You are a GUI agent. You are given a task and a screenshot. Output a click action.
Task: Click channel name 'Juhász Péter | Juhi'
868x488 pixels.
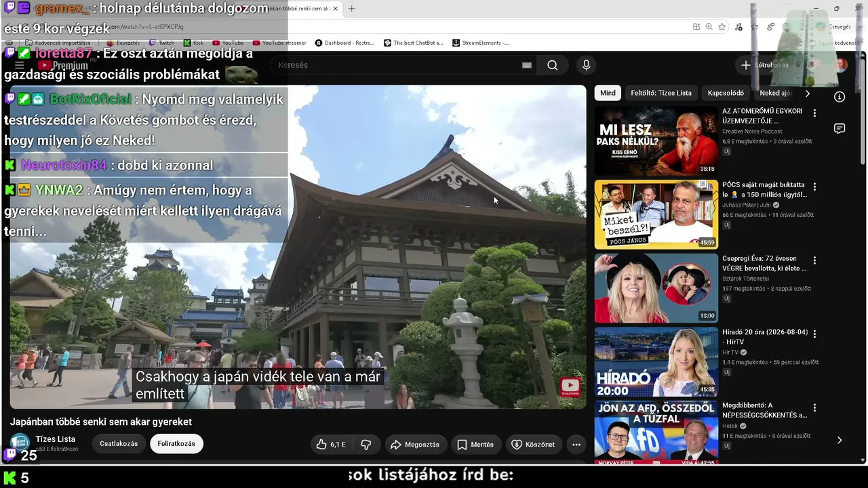coord(747,205)
